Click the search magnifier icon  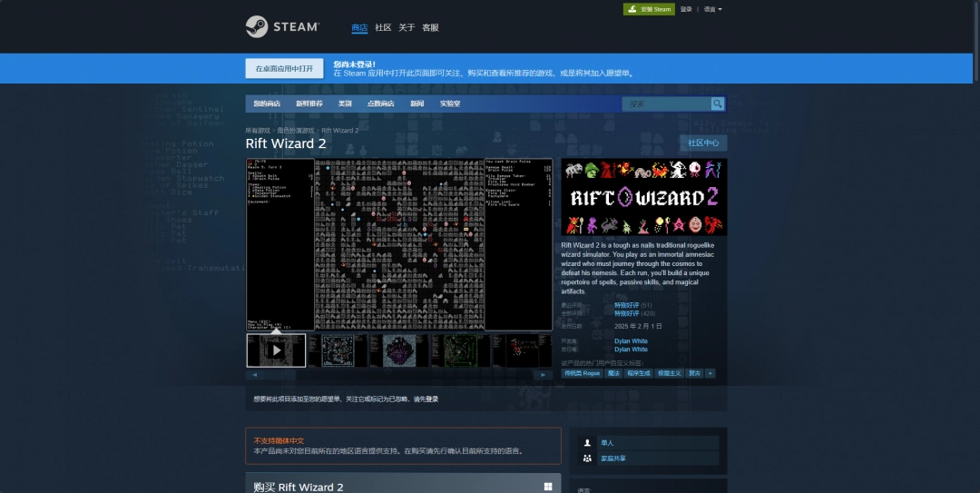point(718,104)
